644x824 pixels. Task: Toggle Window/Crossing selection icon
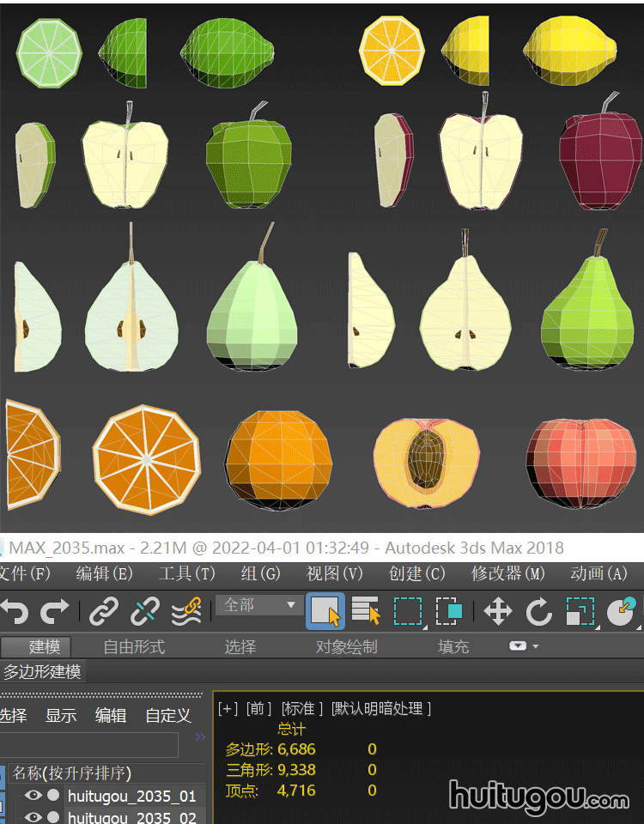click(449, 612)
